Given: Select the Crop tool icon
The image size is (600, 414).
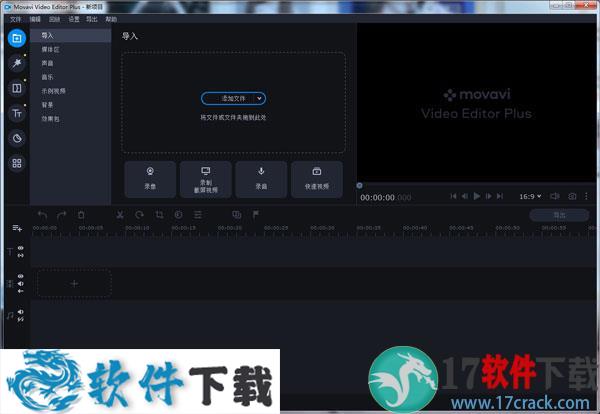Looking at the screenshot, I should 159,215.
